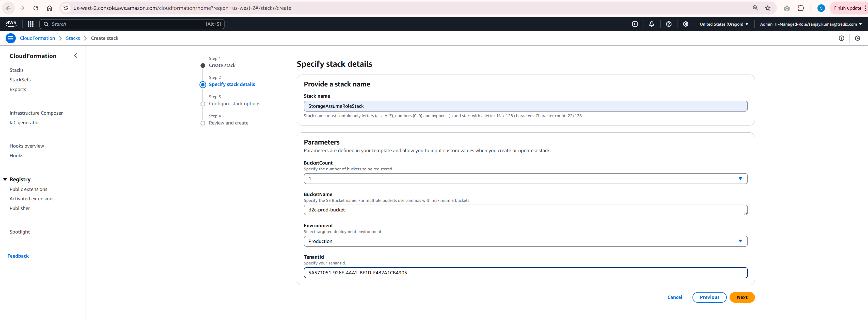Select the Step 1 Create stack radio indicator

pyautogui.click(x=203, y=66)
